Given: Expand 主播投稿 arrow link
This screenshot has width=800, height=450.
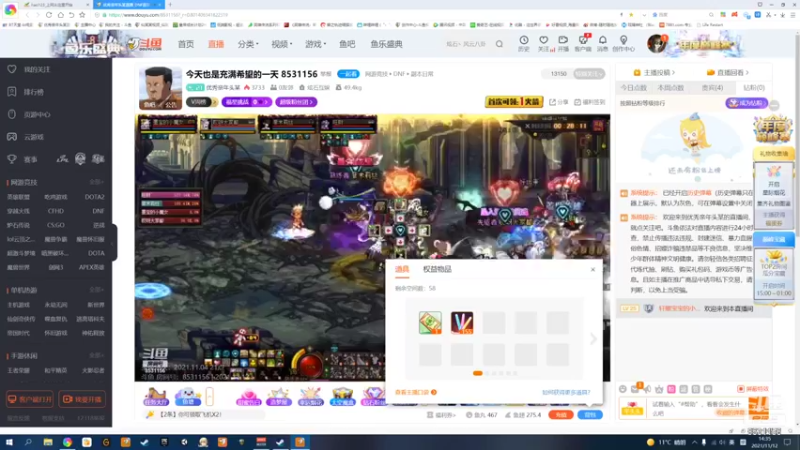Looking at the screenshot, I should 655,72.
